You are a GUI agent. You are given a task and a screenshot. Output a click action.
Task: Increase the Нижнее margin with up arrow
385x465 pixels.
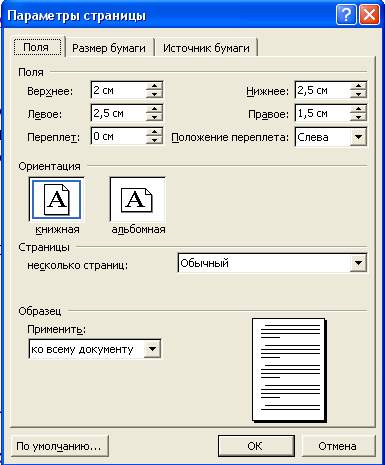(x=358, y=86)
